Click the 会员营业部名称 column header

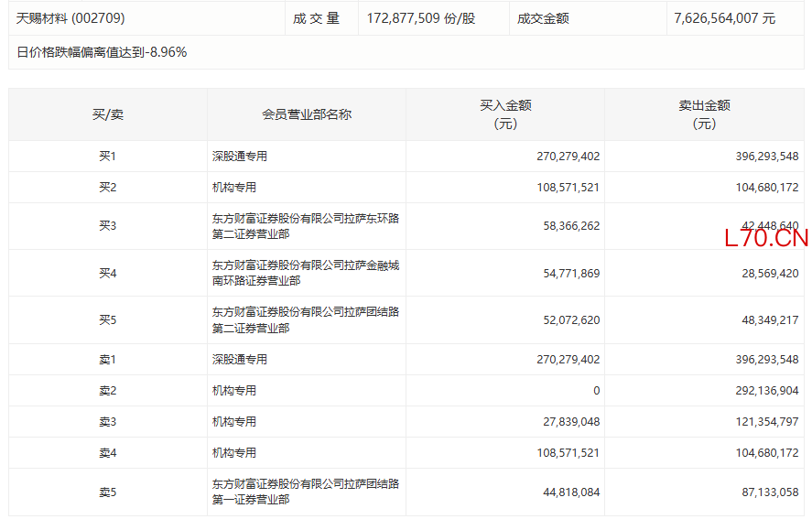coord(306,114)
